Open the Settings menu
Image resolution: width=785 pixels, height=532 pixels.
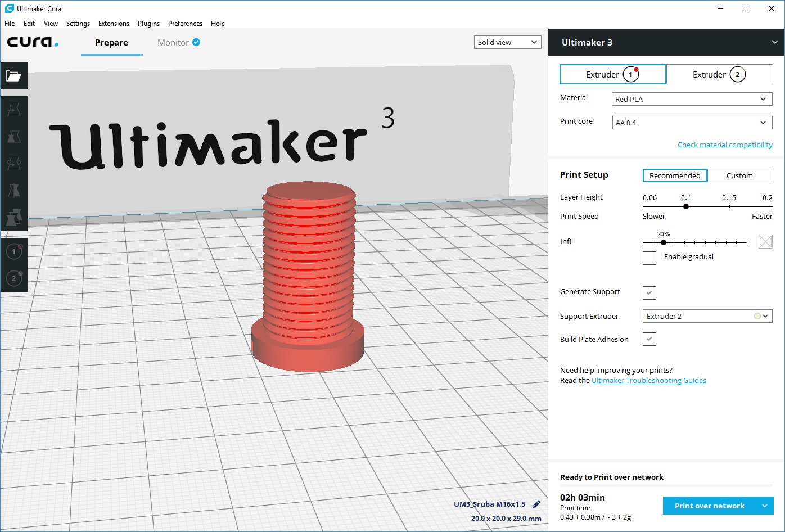78,24
